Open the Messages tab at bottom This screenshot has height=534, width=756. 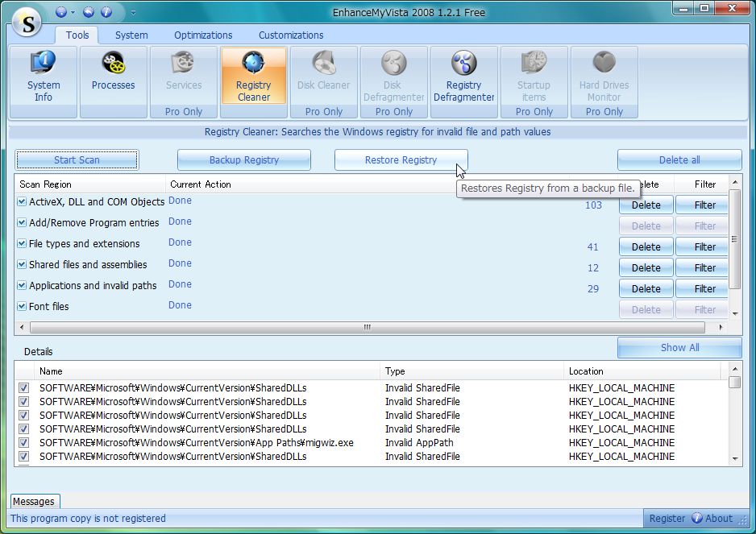click(34, 501)
